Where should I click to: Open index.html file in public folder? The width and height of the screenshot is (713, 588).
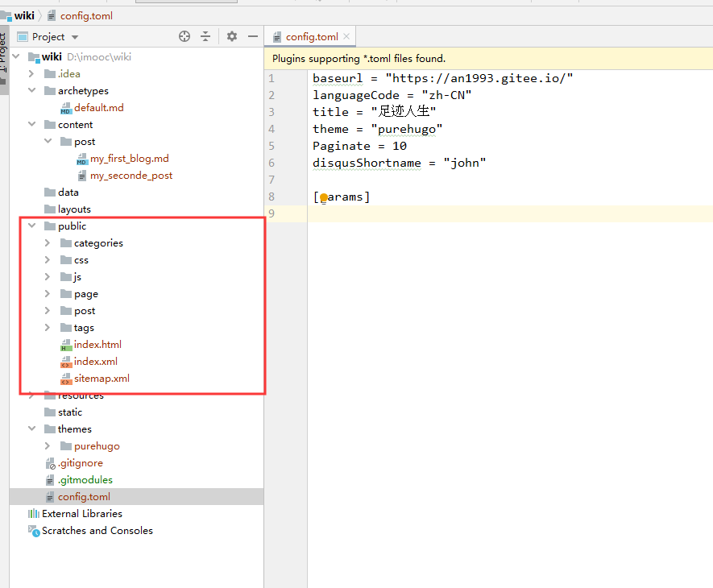click(97, 345)
